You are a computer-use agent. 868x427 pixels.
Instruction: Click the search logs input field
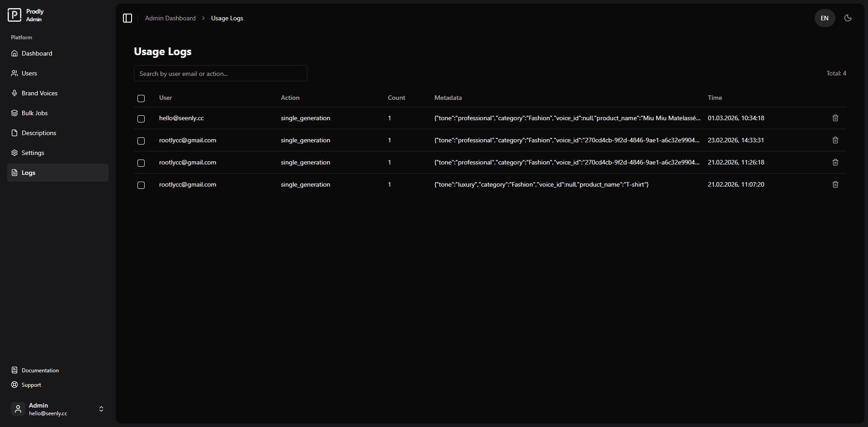pyautogui.click(x=220, y=73)
